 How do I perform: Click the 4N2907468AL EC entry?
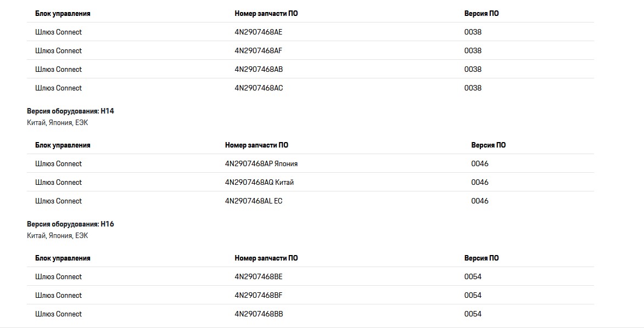click(x=254, y=201)
